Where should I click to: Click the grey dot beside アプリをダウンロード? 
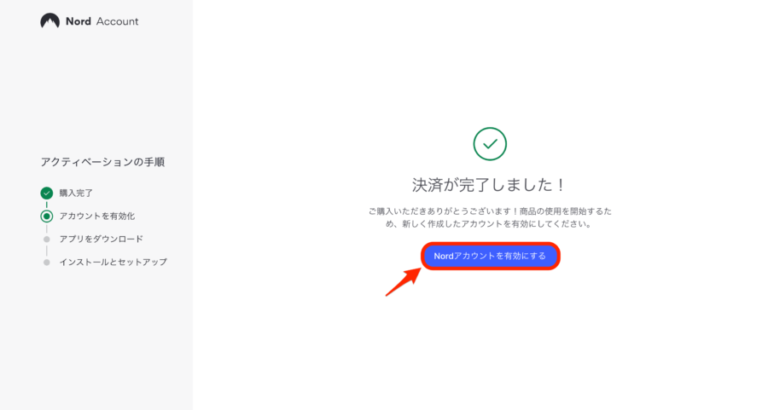(47, 239)
